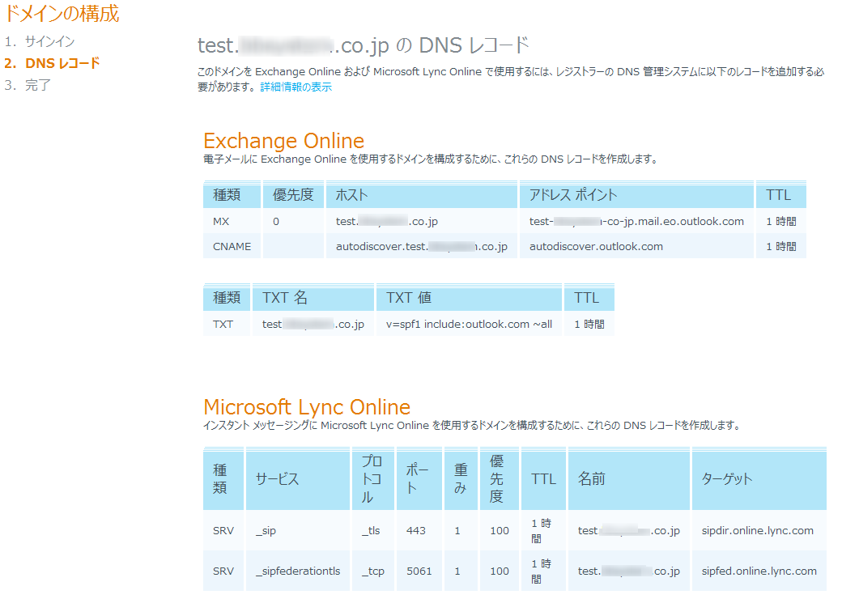
Task: Click the port value 5061
Action: coord(419,571)
